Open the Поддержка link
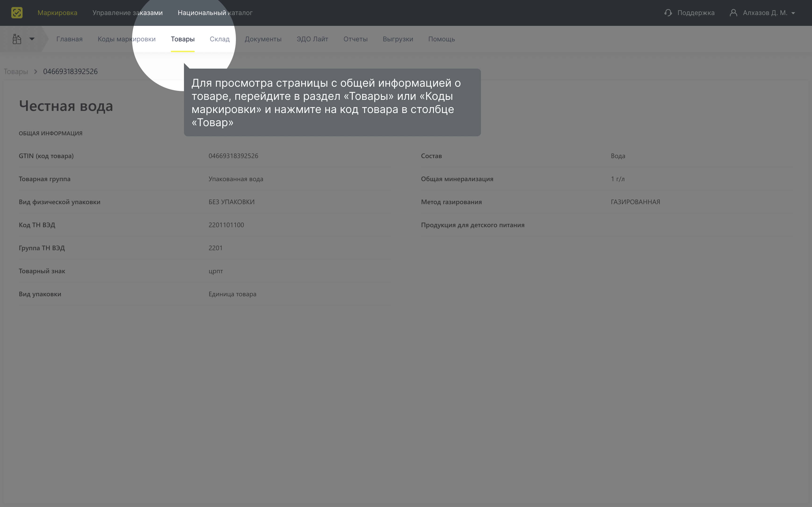Viewport: 812px width, 507px height. pos(696,13)
